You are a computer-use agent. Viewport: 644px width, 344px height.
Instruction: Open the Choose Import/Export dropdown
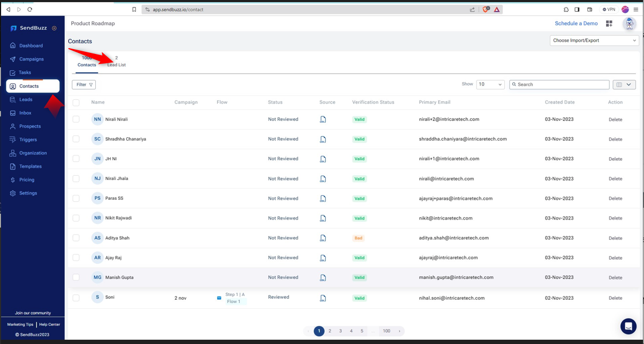click(x=594, y=41)
